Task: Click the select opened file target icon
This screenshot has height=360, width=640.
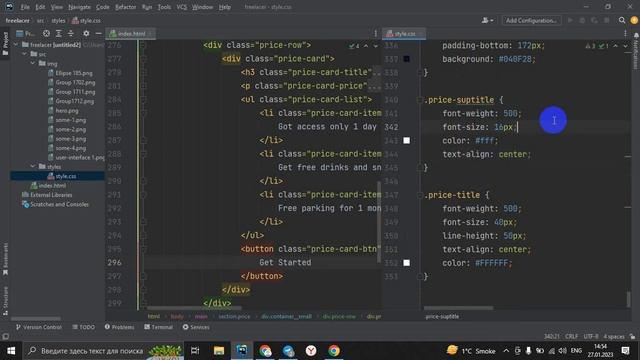Action: tap(46, 33)
